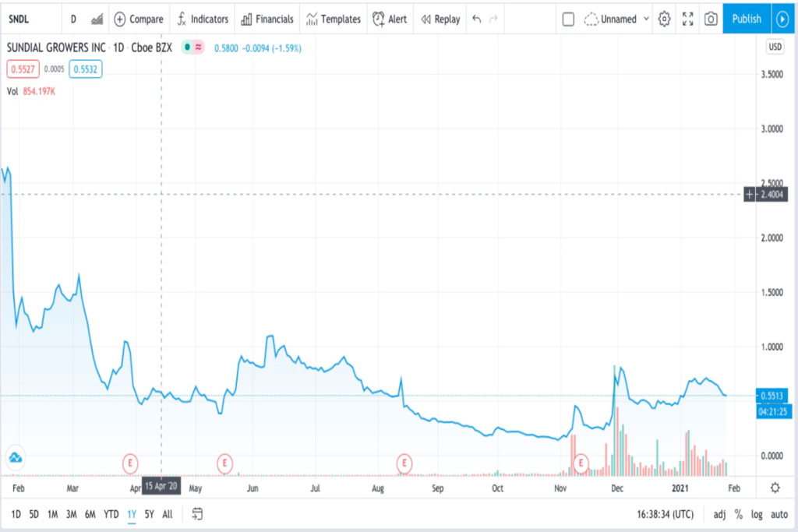Click the earnings marker near April

pyautogui.click(x=130, y=463)
